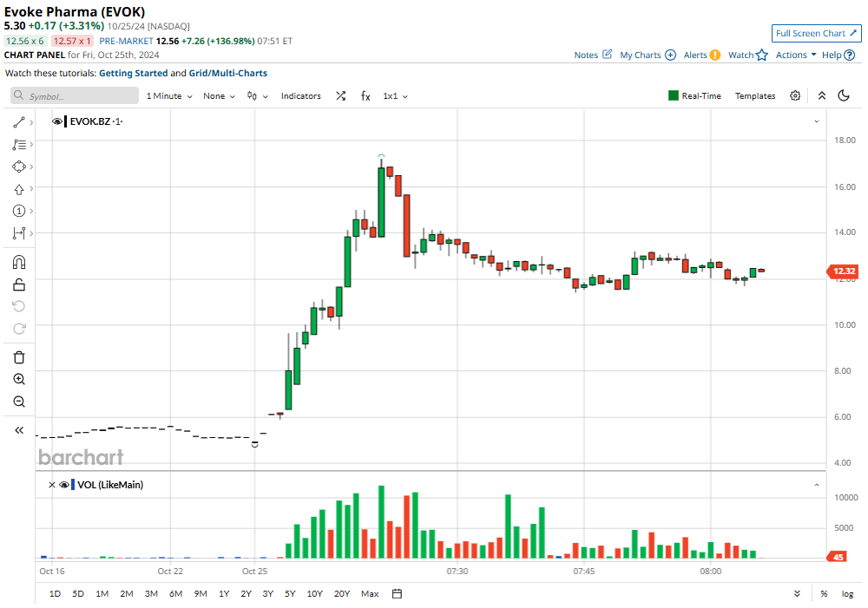Select the measurement range tool
Image resolution: width=868 pixels, height=608 pixels.
[19, 233]
